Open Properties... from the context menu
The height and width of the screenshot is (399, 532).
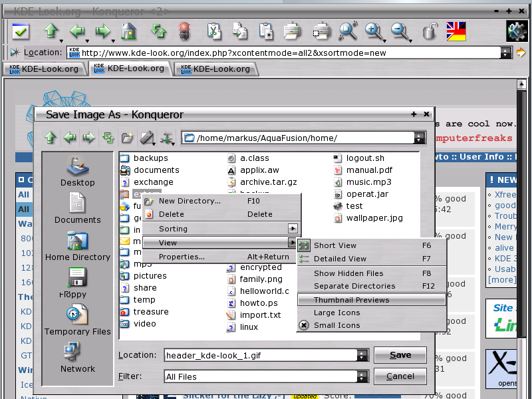tap(221, 257)
